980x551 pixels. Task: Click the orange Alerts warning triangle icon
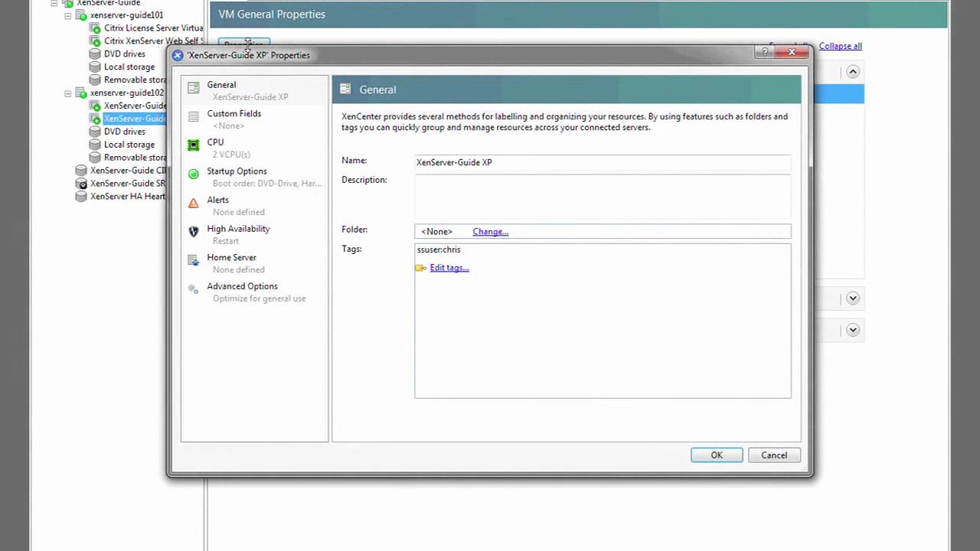point(193,203)
